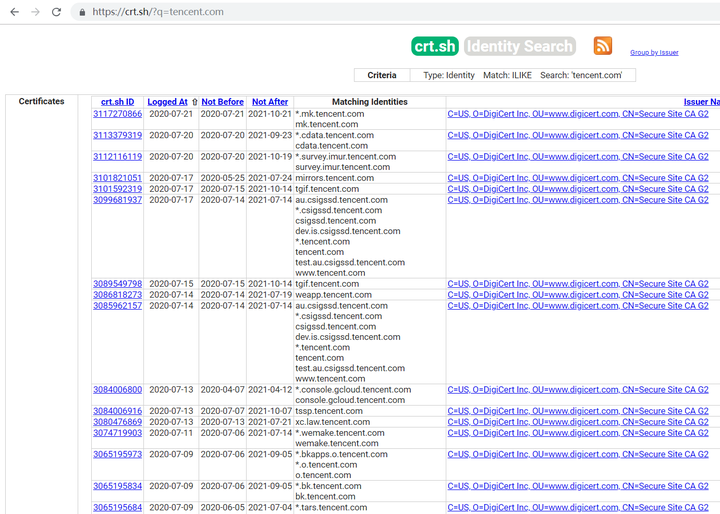Click the browser back arrow
Viewport: 720px width, 514px height.
click(x=15, y=12)
